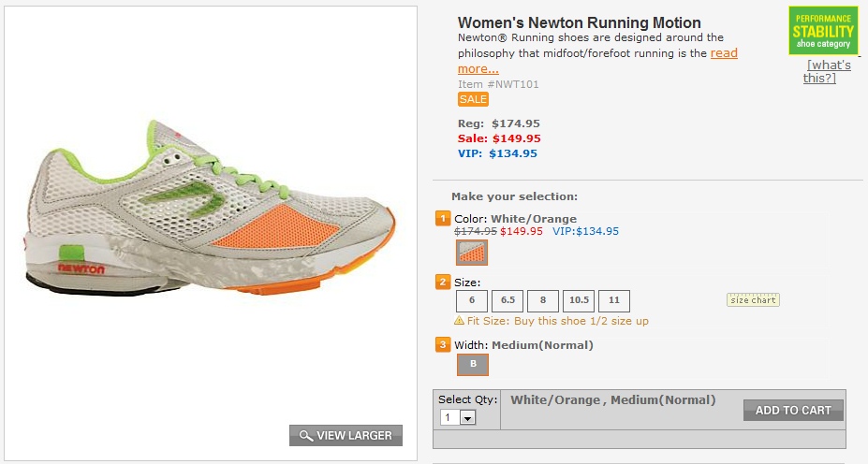This screenshot has width=868, height=464.
Task: Select width B (Medium)
Action: coord(473,364)
